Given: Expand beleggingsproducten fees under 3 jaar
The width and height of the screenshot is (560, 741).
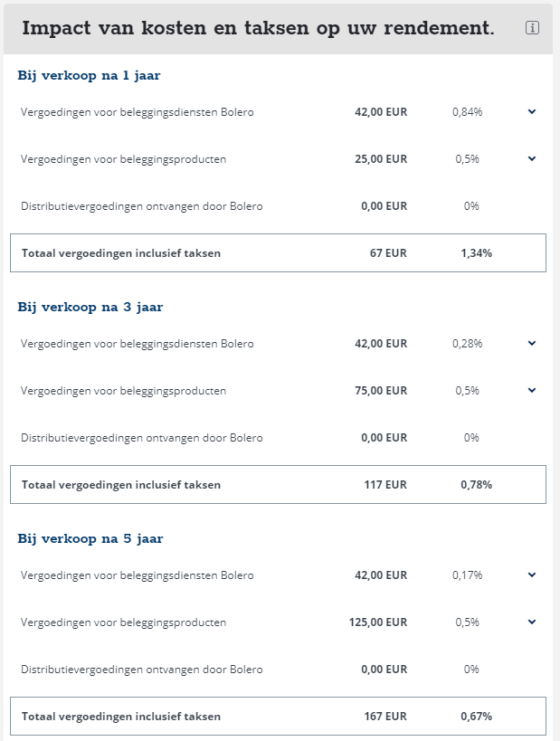Looking at the screenshot, I should point(532,390).
